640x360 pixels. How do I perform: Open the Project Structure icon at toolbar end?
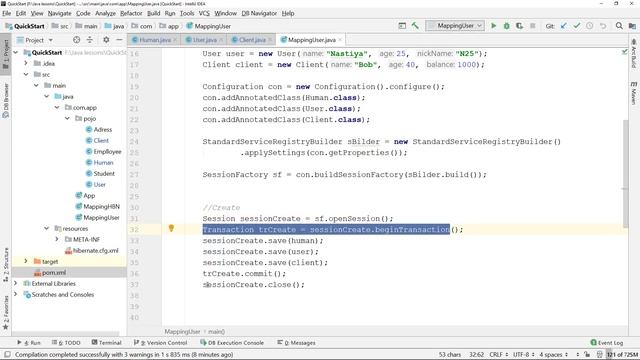click(632, 26)
